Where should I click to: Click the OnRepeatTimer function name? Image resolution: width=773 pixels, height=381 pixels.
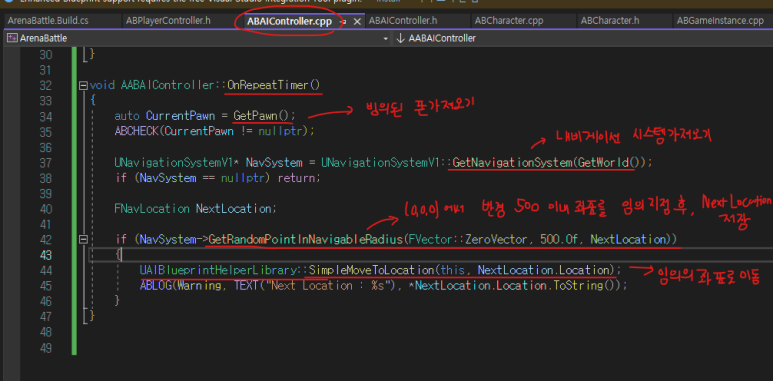pos(268,85)
